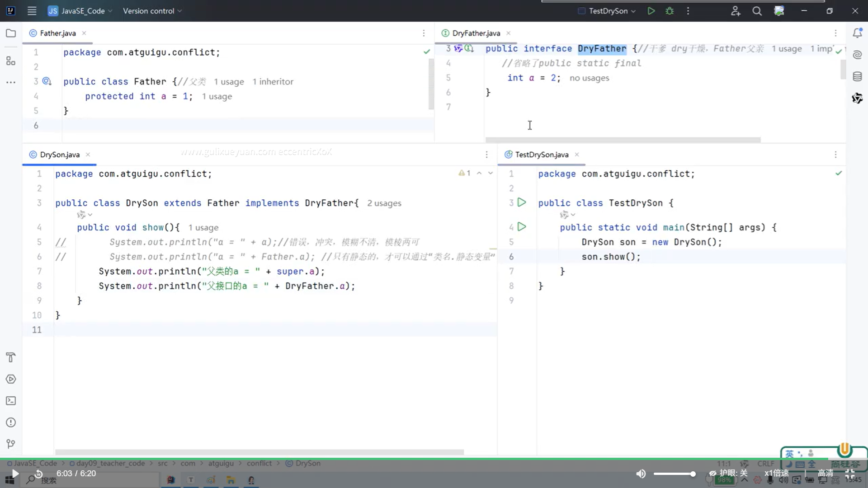Adjust the video volume slider
Screen dimensions: 868x488
(674, 474)
